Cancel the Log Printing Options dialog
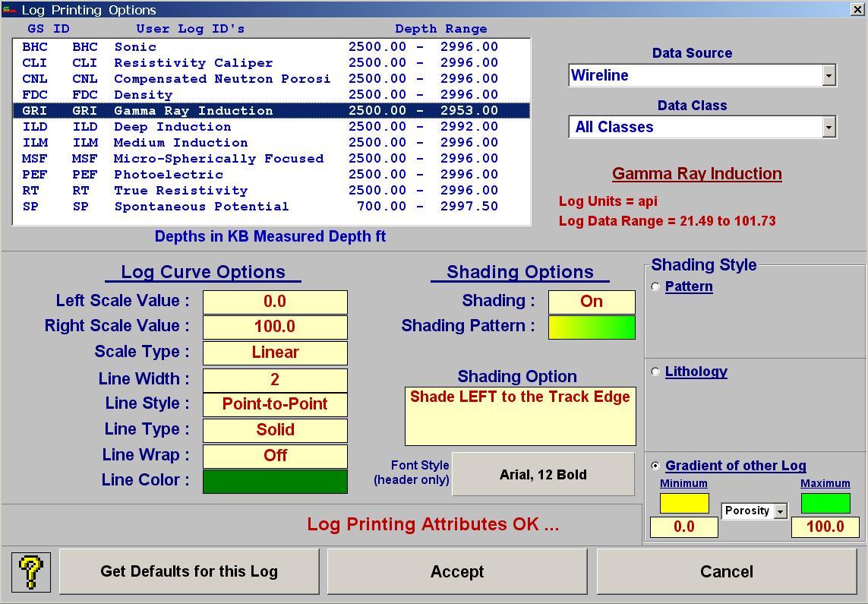 726,571
